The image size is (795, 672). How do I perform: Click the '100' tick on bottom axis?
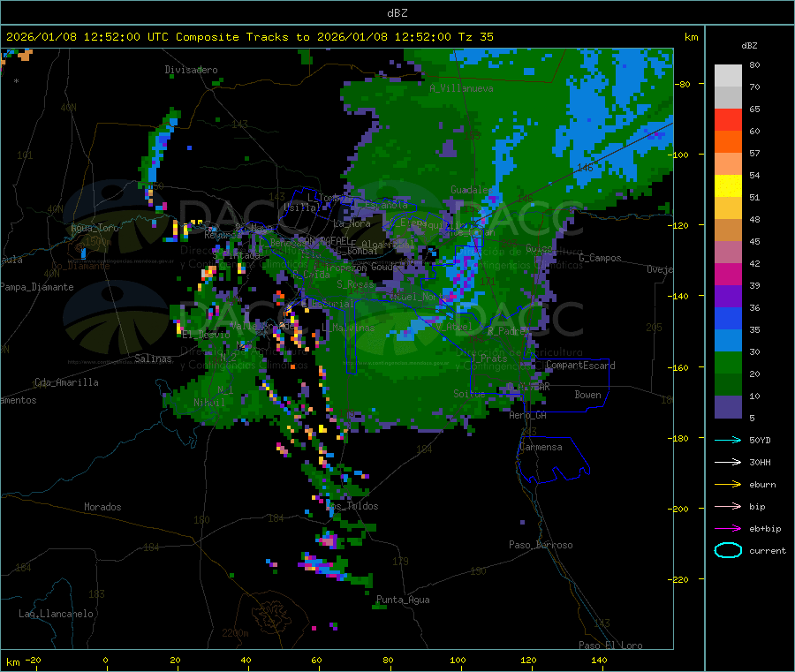click(458, 661)
